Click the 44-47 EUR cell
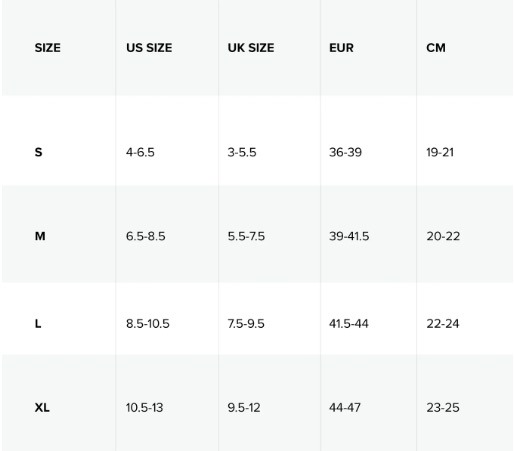 [345, 408]
